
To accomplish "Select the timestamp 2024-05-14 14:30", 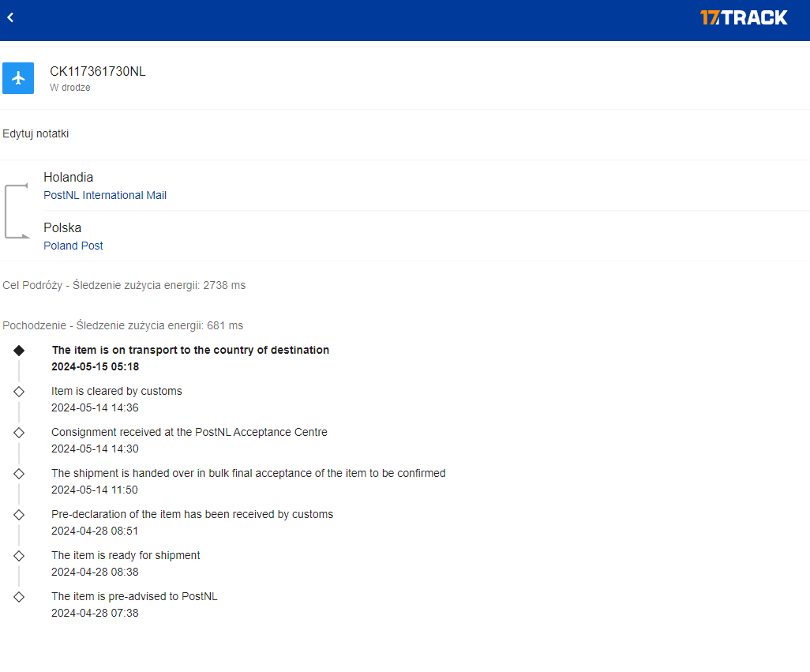I will click(95, 449).
